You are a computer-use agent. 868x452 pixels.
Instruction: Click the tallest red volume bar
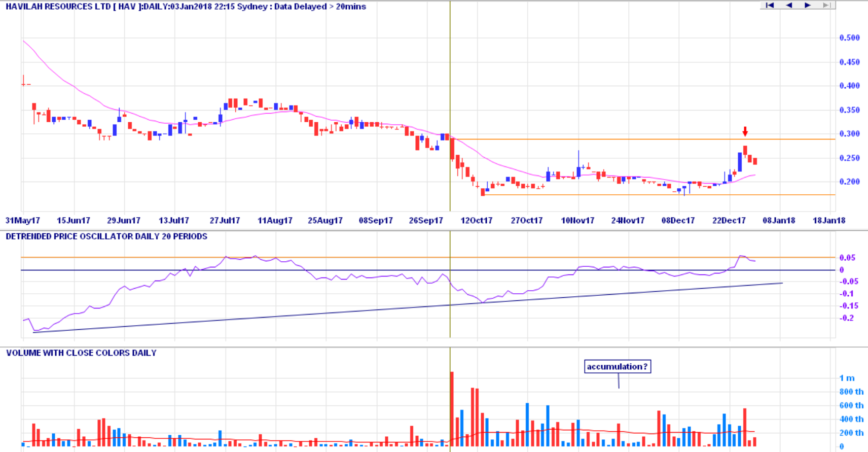click(452, 409)
